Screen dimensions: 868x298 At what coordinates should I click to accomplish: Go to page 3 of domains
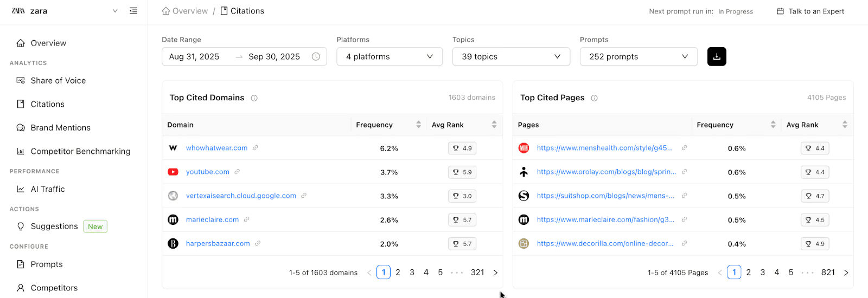[x=412, y=272]
